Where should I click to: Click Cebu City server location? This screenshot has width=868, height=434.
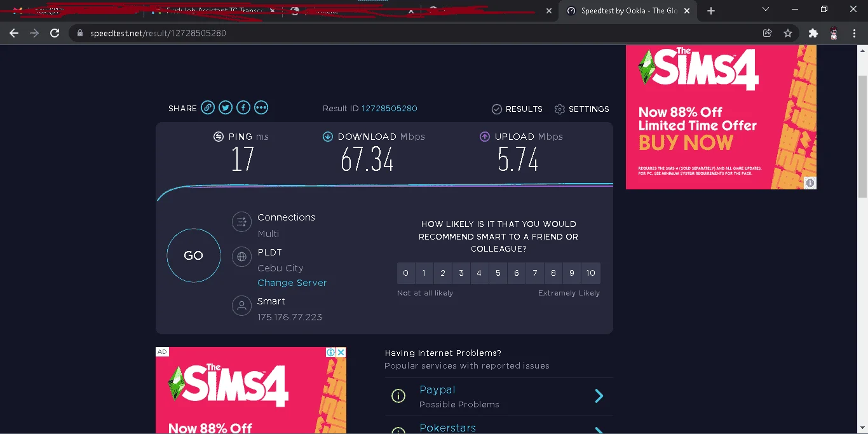pos(280,268)
